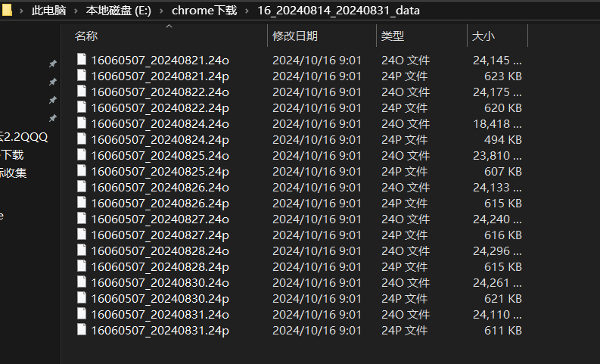
Task: Select the icon beside 16060507_20240828.24o
Action: click(82, 250)
